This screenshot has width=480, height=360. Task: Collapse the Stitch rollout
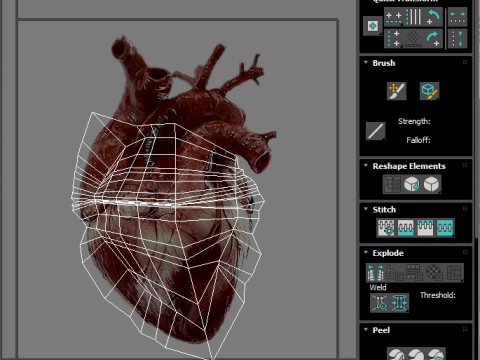(366, 209)
